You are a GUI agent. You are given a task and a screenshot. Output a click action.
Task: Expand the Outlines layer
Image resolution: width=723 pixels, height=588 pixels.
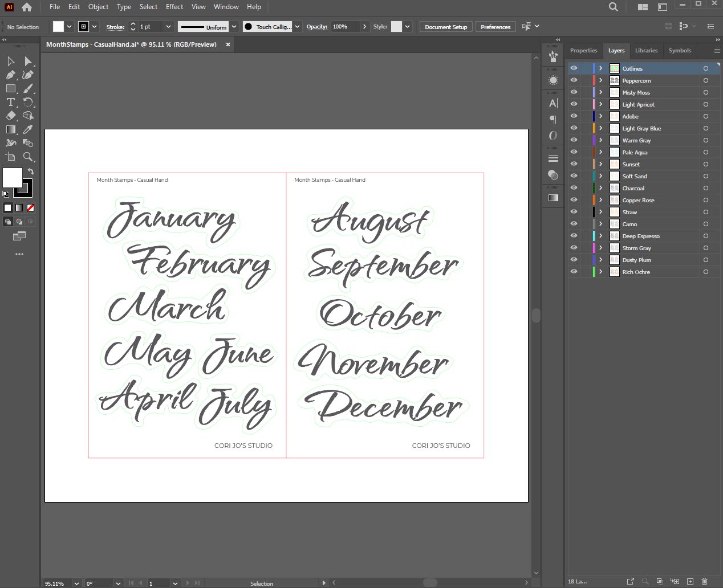[600, 68]
